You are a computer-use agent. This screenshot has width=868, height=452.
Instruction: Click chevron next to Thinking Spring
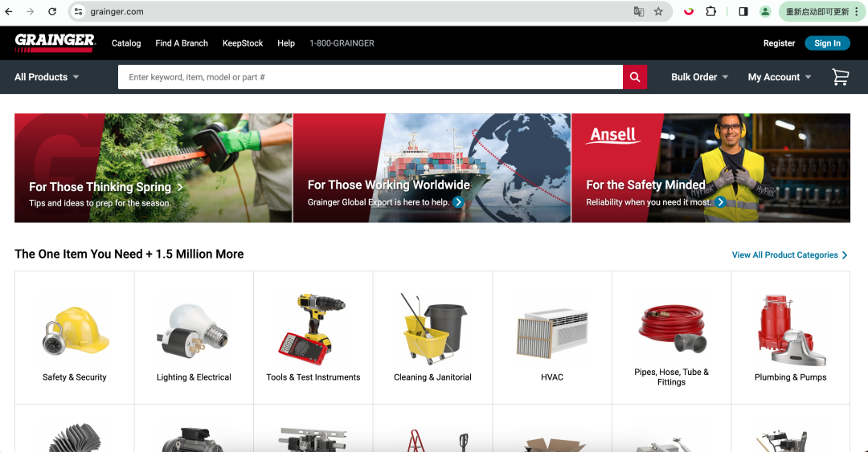click(x=181, y=188)
